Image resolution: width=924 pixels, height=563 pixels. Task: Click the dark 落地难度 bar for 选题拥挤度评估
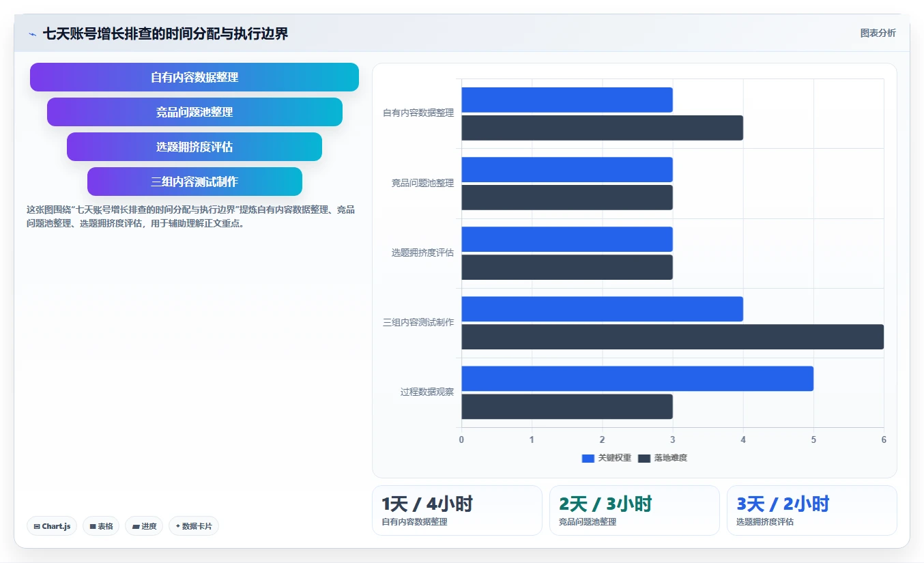coord(567,268)
